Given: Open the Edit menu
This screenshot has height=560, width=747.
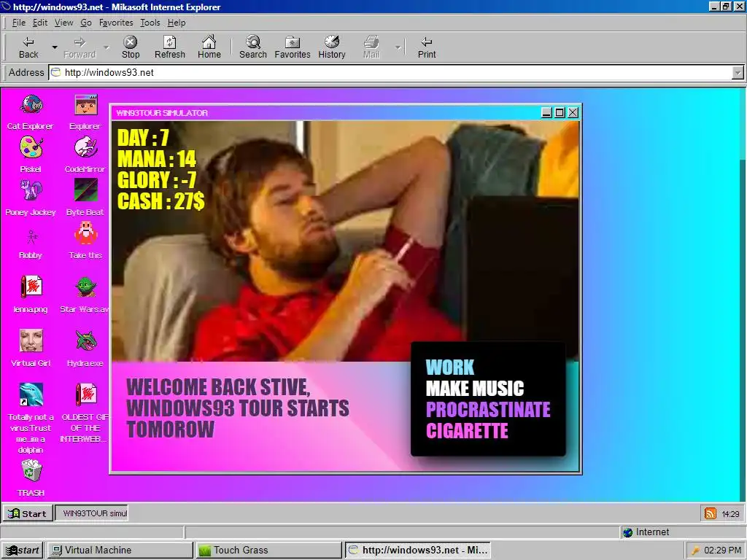Looking at the screenshot, I should tap(40, 23).
